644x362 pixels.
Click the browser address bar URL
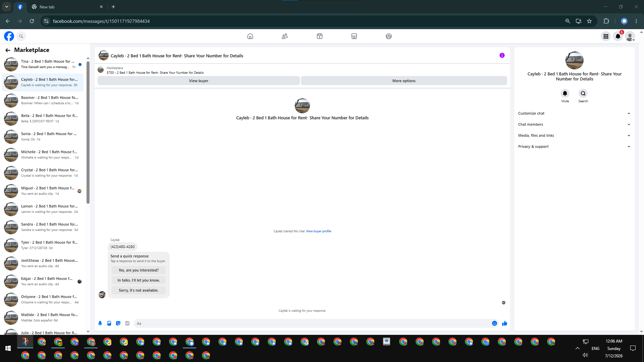tap(101, 21)
